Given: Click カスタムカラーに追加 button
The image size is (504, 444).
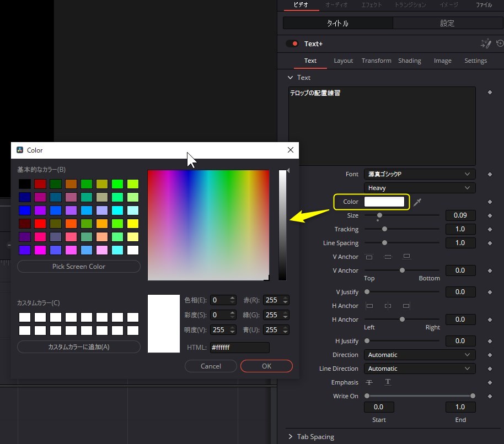Looking at the screenshot, I should pos(79,347).
